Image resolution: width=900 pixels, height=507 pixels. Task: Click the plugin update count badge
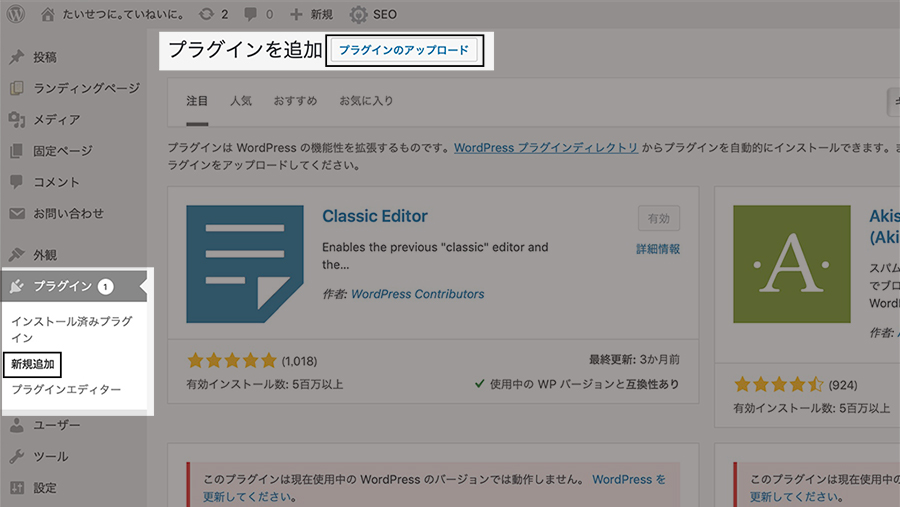(106, 286)
